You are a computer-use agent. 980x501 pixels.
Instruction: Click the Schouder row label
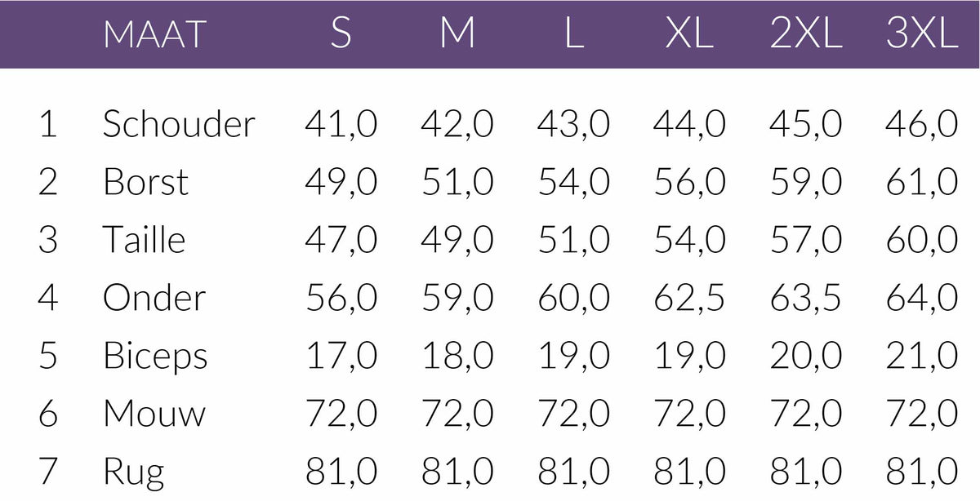179,124
